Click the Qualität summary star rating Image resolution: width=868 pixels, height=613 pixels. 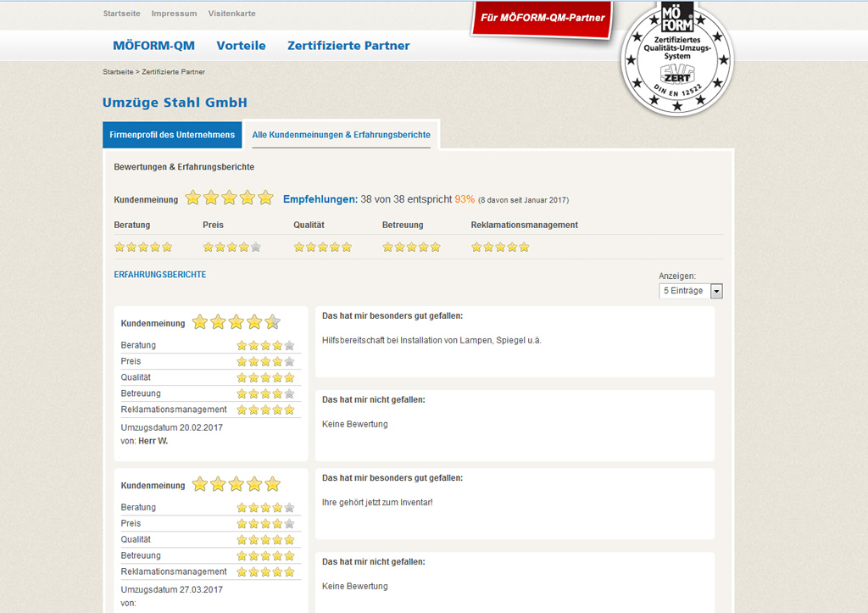[x=323, y=247]
